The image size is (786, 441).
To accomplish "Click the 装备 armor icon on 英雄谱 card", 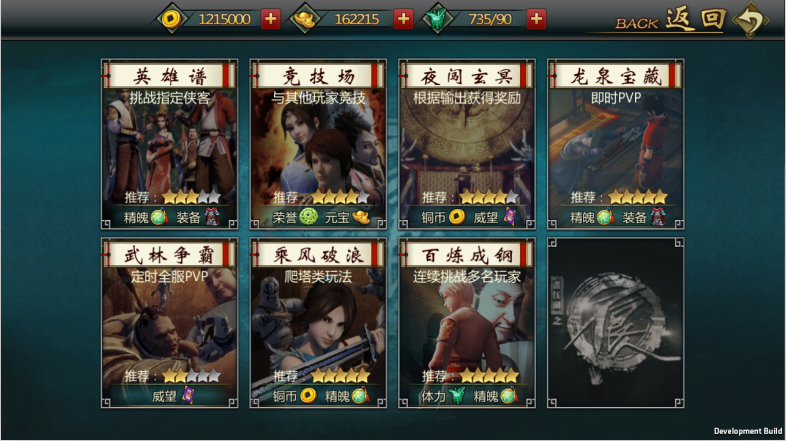I will [213, 217].
